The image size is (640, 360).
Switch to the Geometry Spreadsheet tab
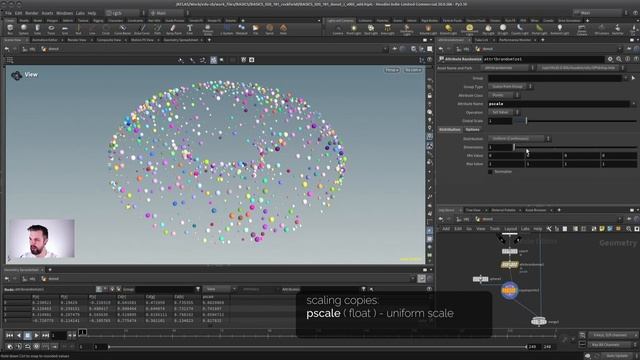(x=181, y=40)
